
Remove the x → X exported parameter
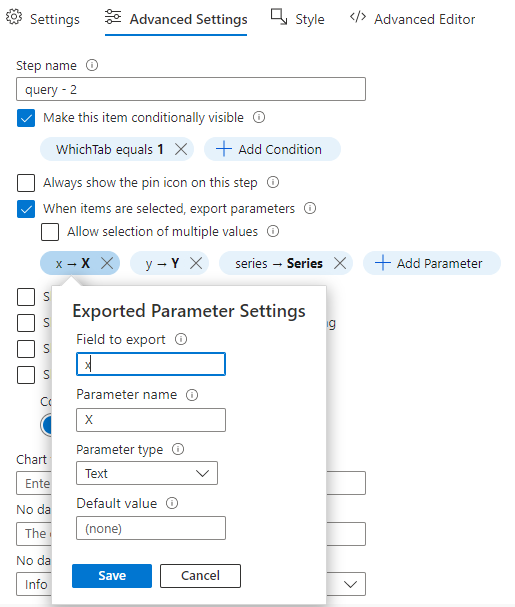[107, 263]
